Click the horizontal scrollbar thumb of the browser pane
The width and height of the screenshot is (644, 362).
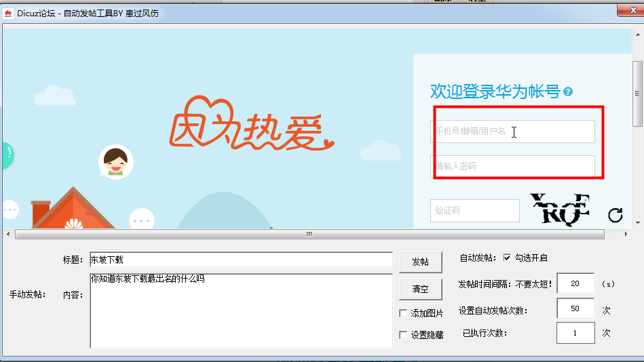[309, 234]
